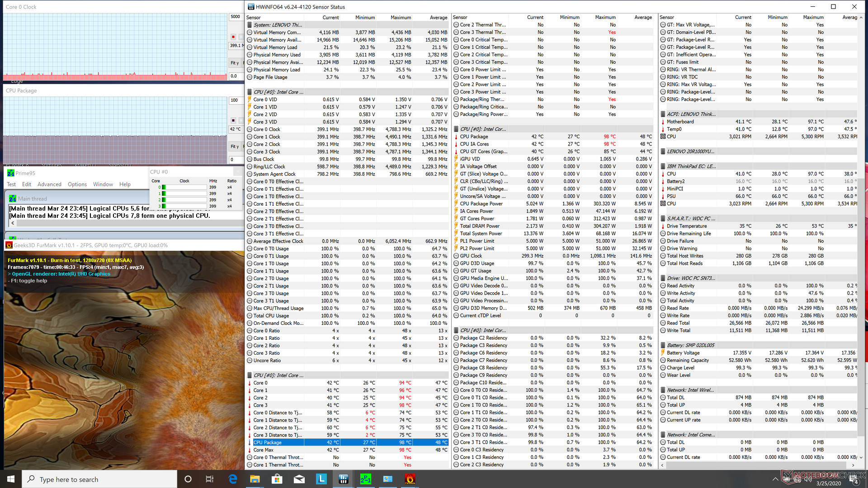868x488 pixels.
Task: Open Task View on the taskbar
Action: (x=210, y=479)
